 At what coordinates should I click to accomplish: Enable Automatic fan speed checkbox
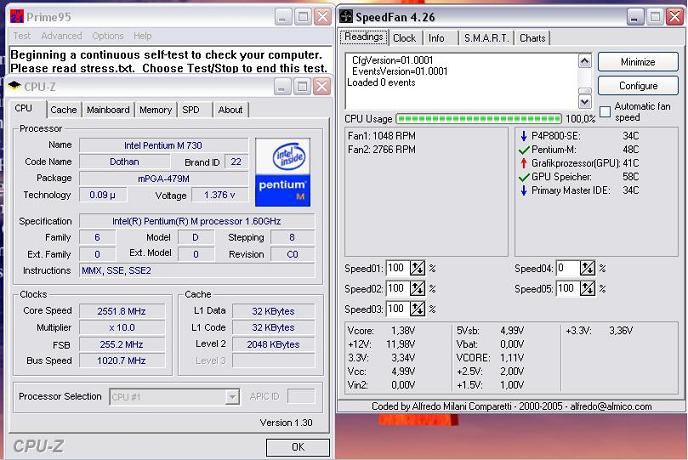(605, 111)
